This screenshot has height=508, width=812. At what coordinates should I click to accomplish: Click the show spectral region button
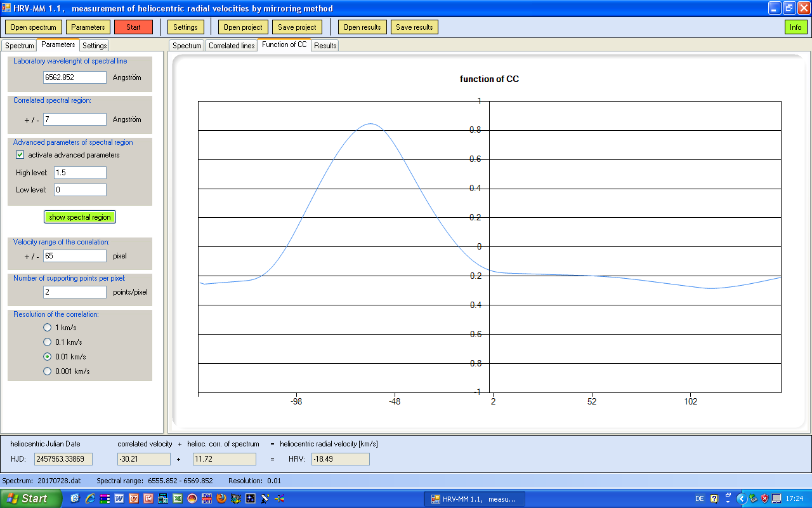coord(80,217)
